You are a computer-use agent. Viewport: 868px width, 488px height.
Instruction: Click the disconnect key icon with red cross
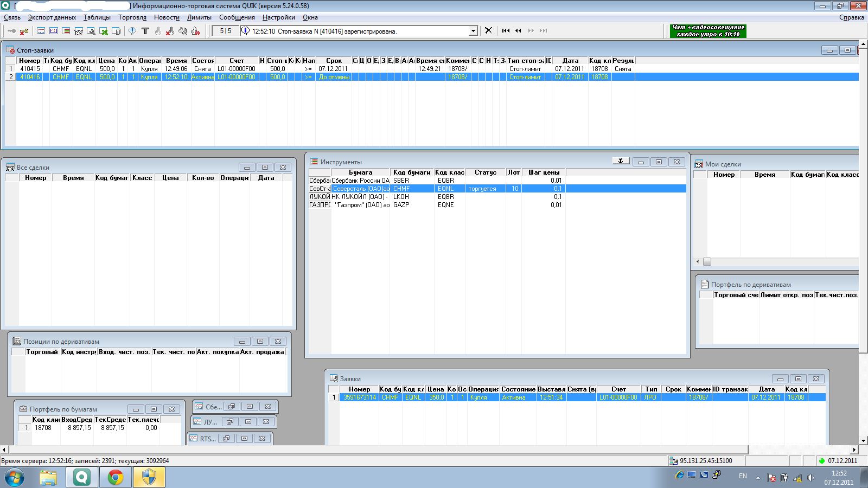pyautogui.click(x=24, y=31)
